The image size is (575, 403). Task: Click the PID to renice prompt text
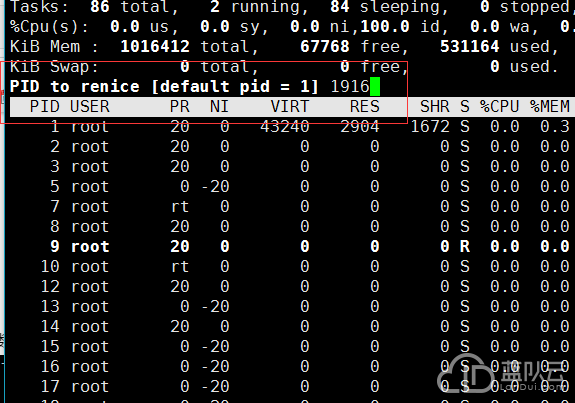pos(164,87)
